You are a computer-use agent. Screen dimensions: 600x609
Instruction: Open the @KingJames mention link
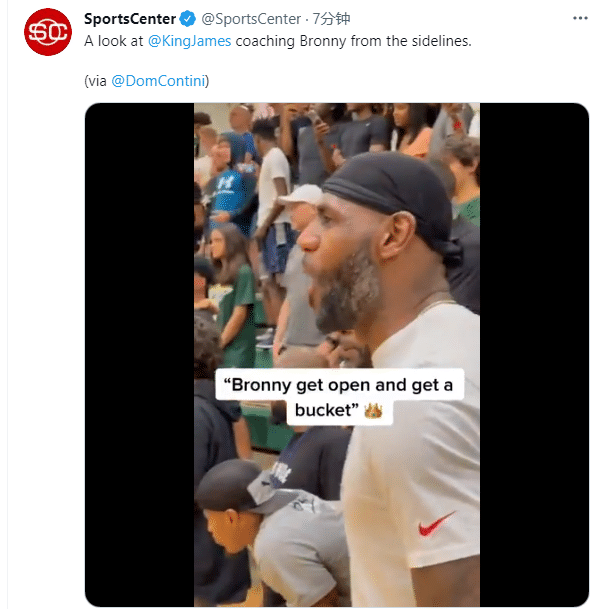click(x=189, y=41)
